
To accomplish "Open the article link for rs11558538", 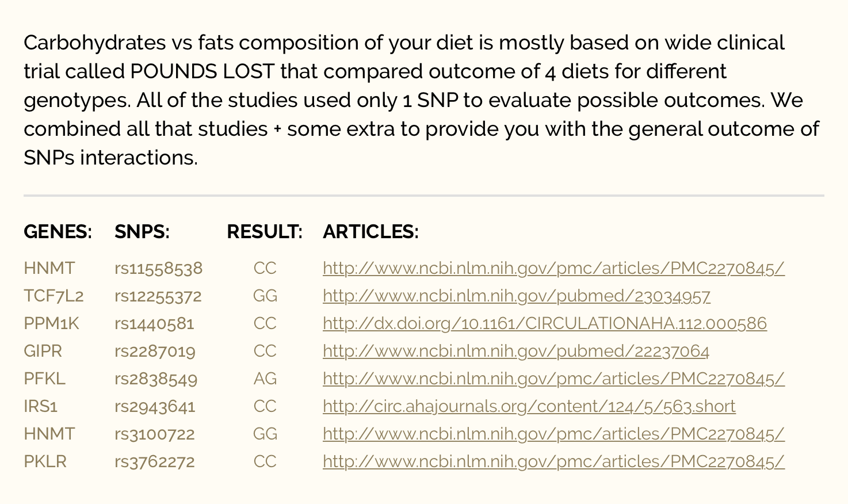I will click(x=553, y=268).
